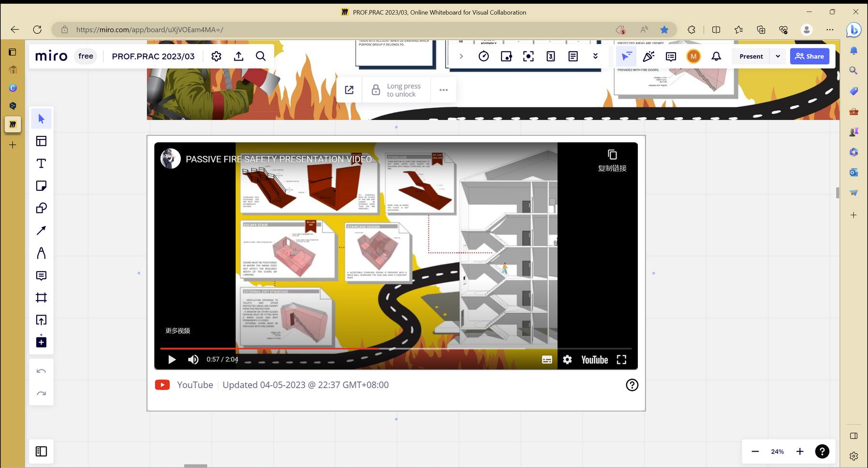Open the user avatar M menu
Viewport: 868px width, 468px height.
pos(693,56)
